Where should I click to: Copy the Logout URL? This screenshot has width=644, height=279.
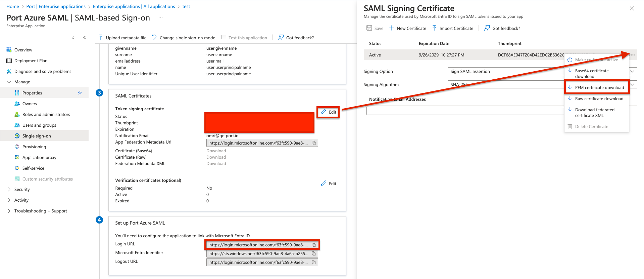point(314,262)
